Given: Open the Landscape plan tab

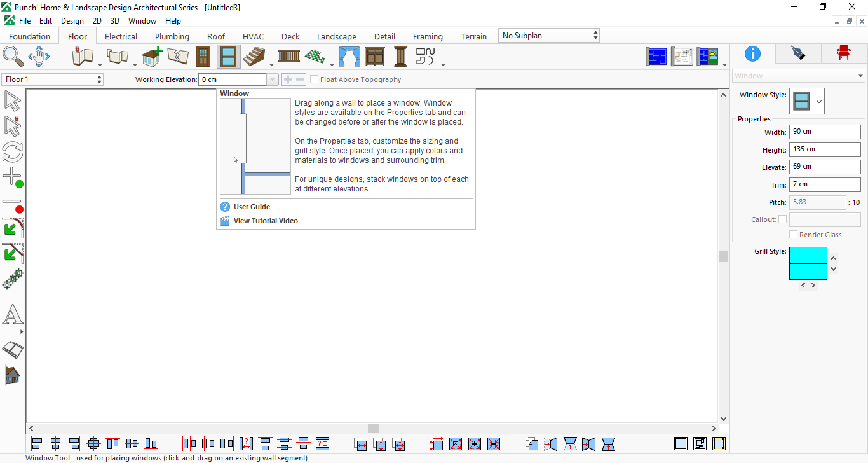Looking at the screenshot, I should (x=337, y=36).
